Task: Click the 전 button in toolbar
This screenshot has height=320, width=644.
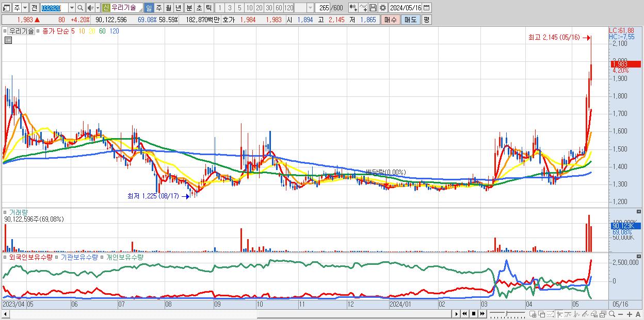Action: click(35, 8)
